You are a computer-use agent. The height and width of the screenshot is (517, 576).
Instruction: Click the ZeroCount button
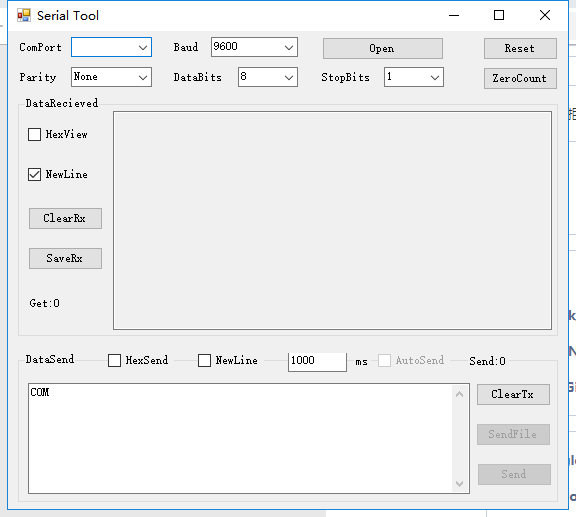click(520, 78)
